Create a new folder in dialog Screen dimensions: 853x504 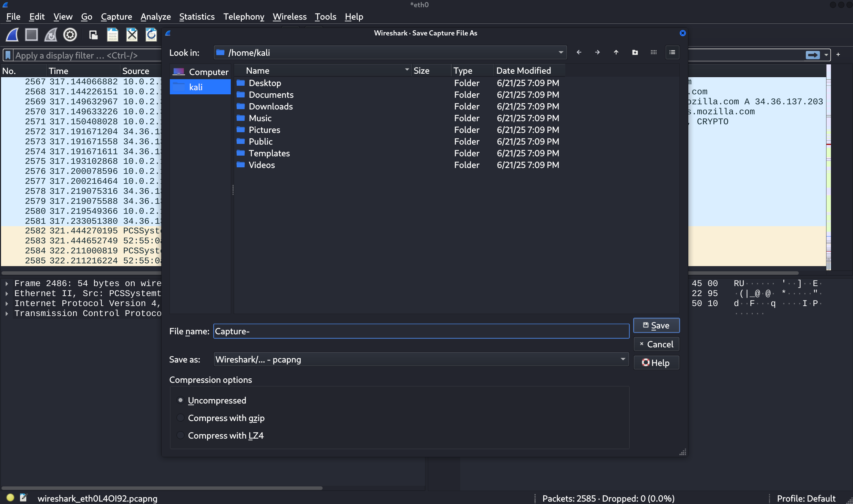click(x=635, y=52)
